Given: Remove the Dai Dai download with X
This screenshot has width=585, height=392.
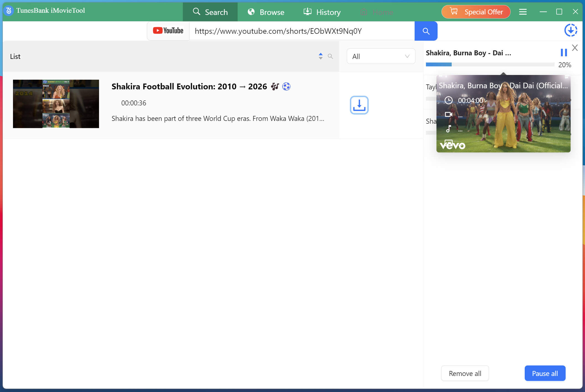Looking at the screenshot, I should coord(575,48).
